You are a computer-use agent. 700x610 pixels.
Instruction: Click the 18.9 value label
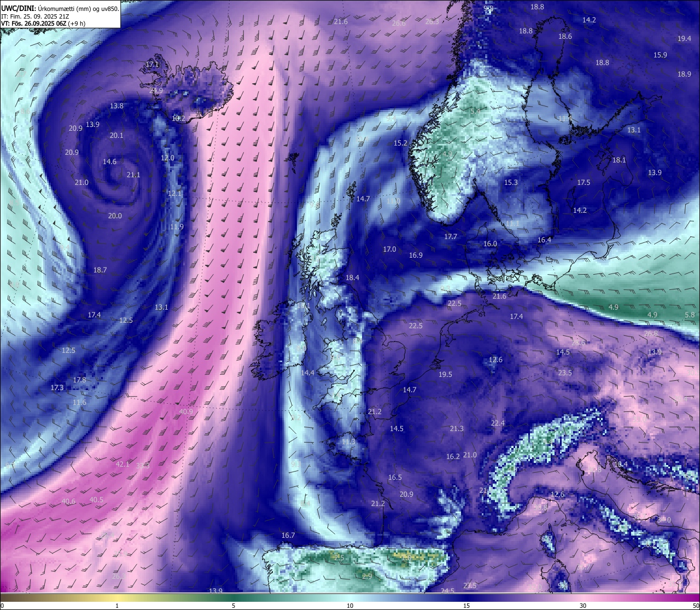pos(684,74)
